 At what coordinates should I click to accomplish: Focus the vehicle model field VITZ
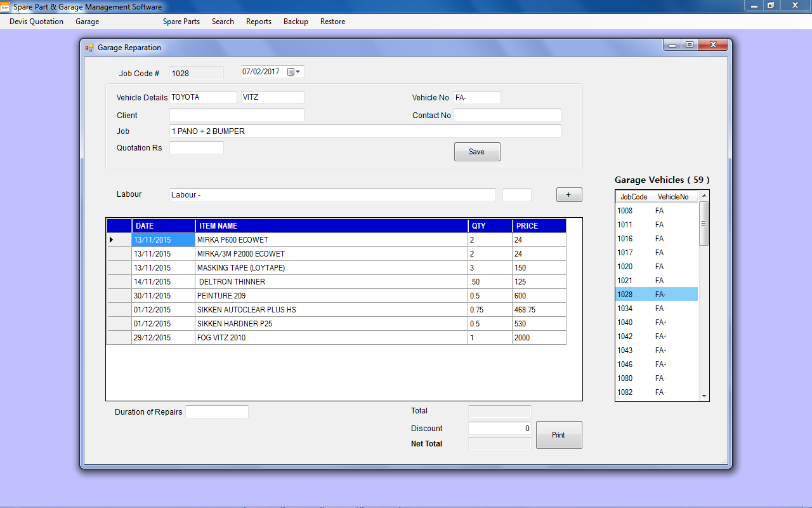(272, 97)
